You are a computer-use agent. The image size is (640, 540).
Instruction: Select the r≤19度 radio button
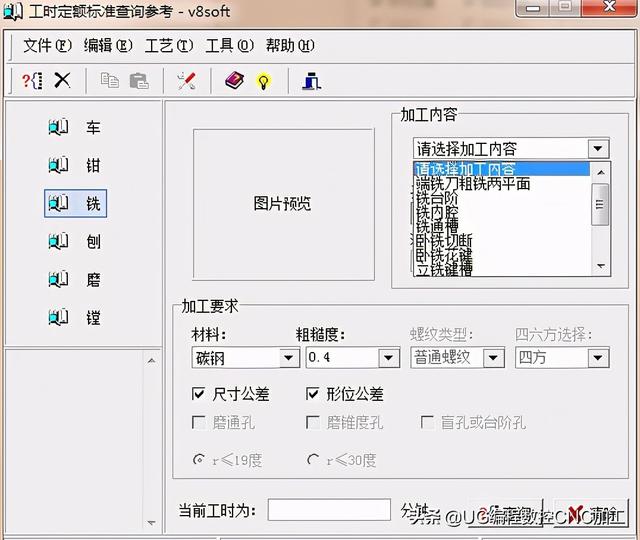(198, 460)
